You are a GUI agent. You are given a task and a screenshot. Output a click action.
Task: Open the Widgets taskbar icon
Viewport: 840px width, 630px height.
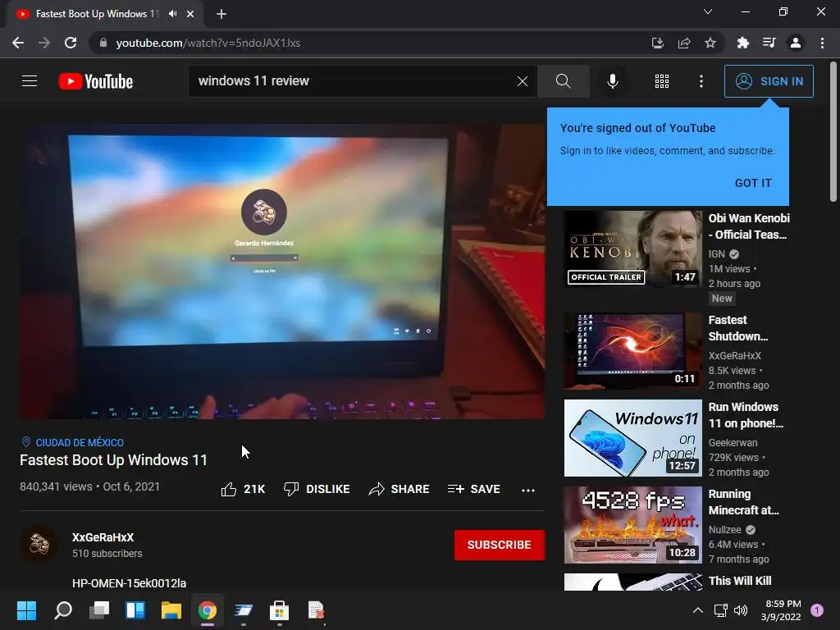click(135, 610)
